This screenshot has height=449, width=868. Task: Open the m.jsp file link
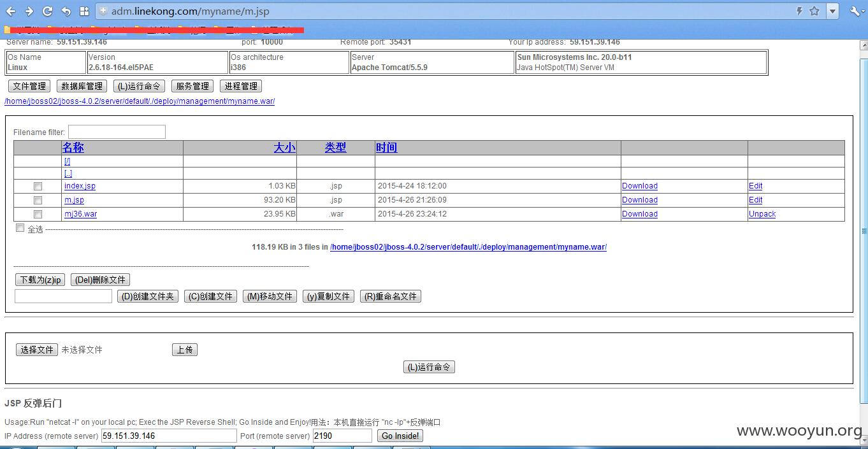pos(74,200)
